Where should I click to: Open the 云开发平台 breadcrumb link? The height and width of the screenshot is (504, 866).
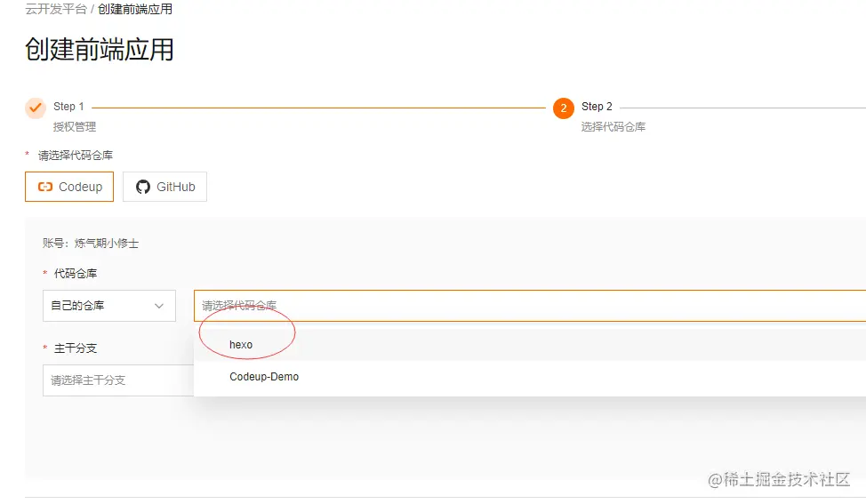pyautogui.click(x=56, y=9)
